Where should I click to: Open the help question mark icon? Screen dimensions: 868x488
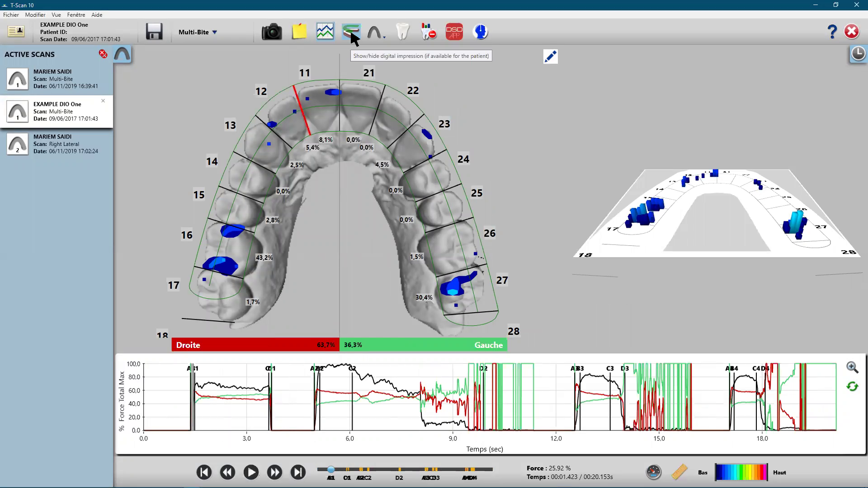832,32
